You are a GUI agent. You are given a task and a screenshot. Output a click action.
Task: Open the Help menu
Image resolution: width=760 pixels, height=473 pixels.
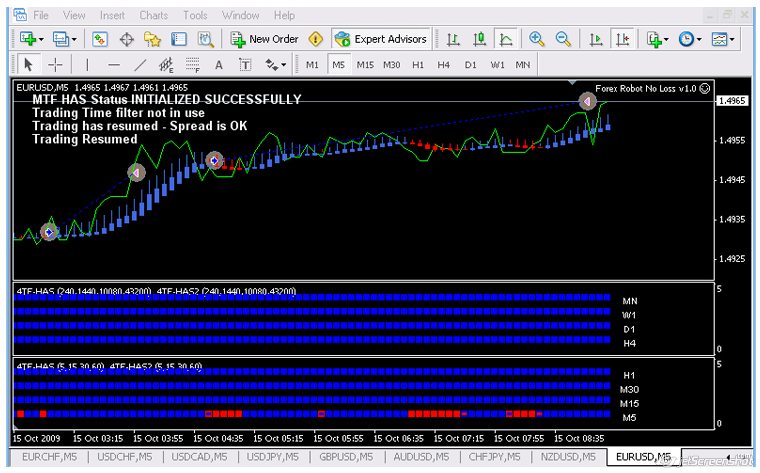click(284, 15)
